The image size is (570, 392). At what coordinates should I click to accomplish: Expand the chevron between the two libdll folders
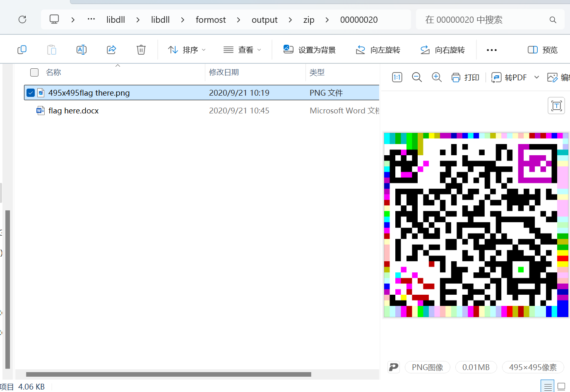pos(138,19)
